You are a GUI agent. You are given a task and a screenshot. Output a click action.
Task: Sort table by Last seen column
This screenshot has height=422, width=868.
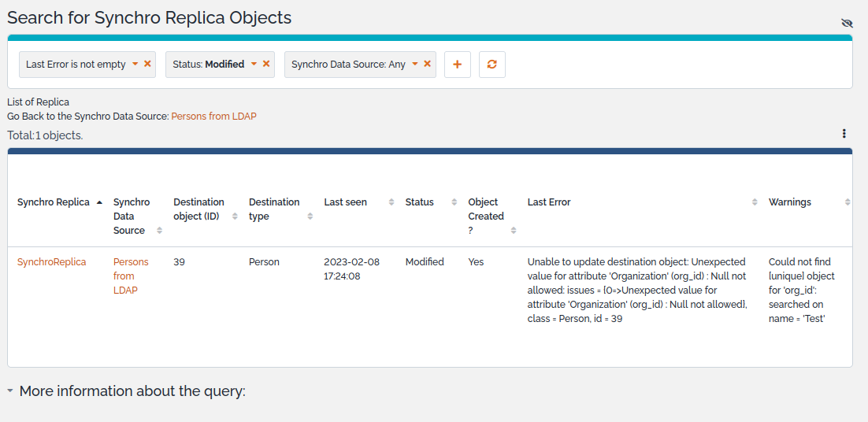[345, 202]
